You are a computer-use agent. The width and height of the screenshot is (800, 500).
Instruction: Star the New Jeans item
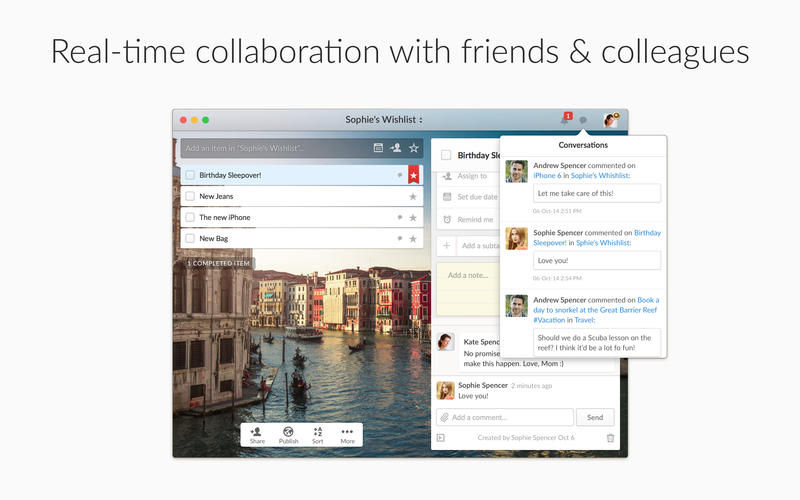coord(413,196)
